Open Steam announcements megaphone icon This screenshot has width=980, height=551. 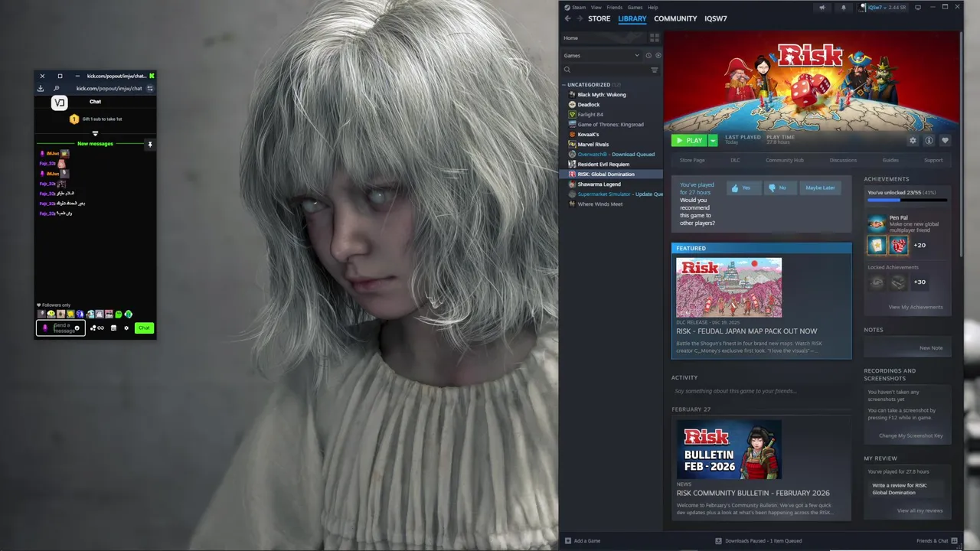tap(822, 8)
